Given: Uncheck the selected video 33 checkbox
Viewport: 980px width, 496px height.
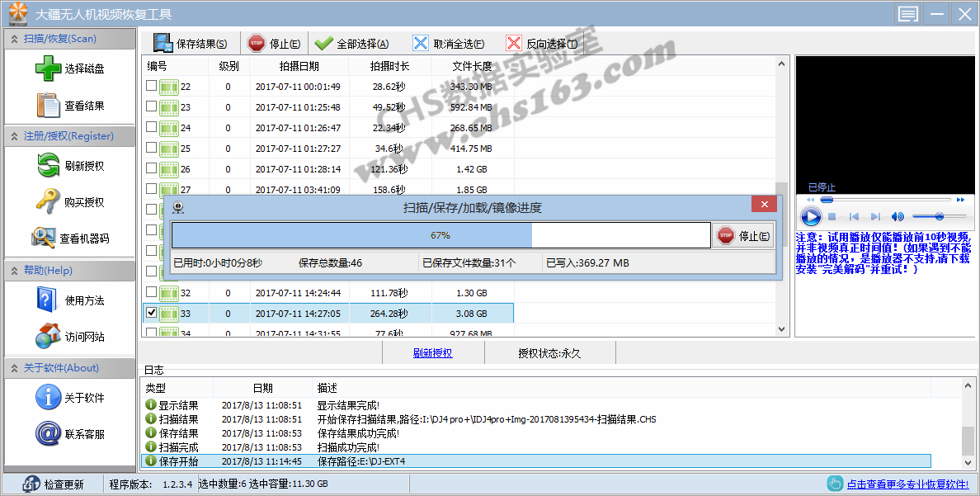Looking at the screenshot, I should click(151, 312).
